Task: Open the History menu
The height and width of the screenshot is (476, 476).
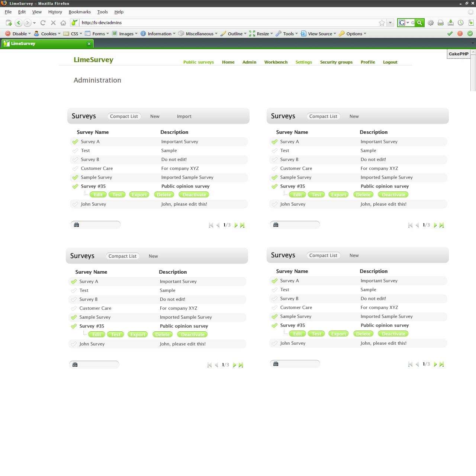Action: pyautogui.click(x=55, y=12)
